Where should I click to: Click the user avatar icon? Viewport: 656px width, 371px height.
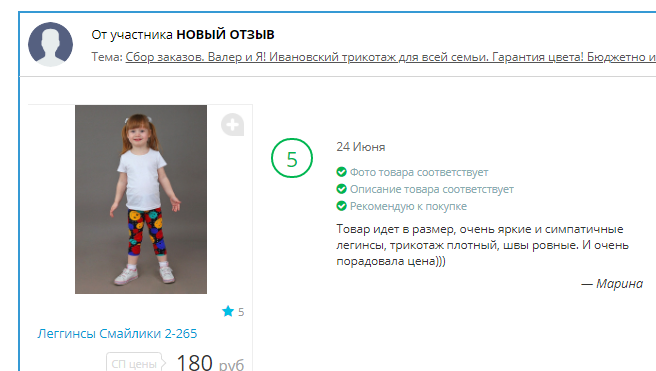pos(50,44)
